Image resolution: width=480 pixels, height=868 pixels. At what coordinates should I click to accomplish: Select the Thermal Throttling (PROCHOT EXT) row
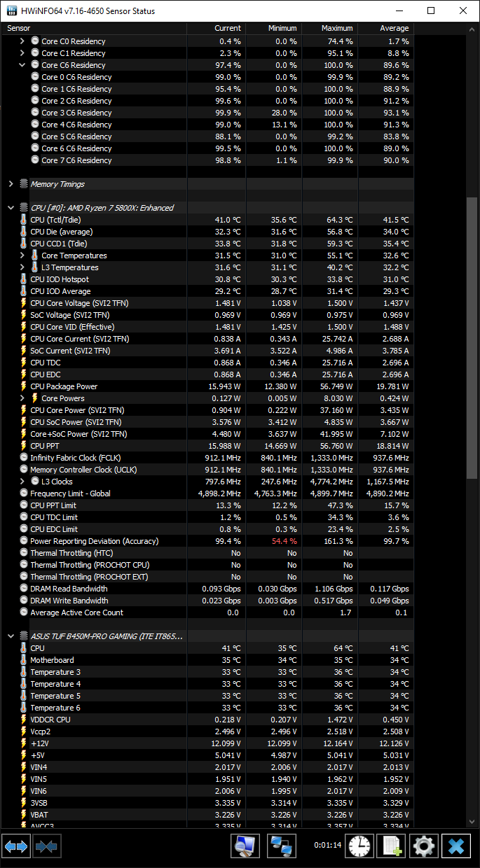tap(208, 577)
